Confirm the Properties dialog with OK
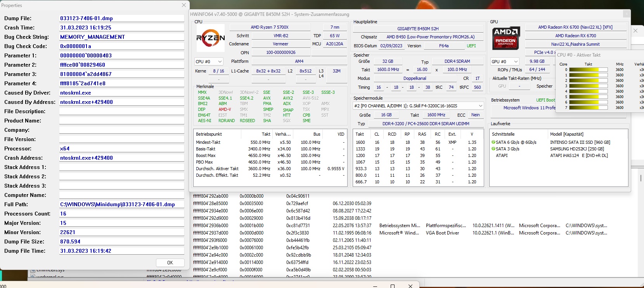644x288 pixels. click(x=170, y=262)
